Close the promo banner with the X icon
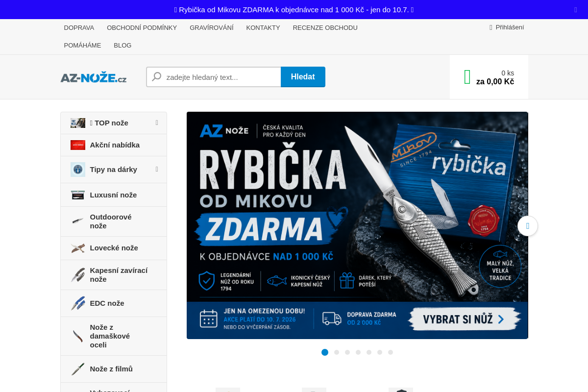This screenshot has width=588, height=392. point(576,10)
